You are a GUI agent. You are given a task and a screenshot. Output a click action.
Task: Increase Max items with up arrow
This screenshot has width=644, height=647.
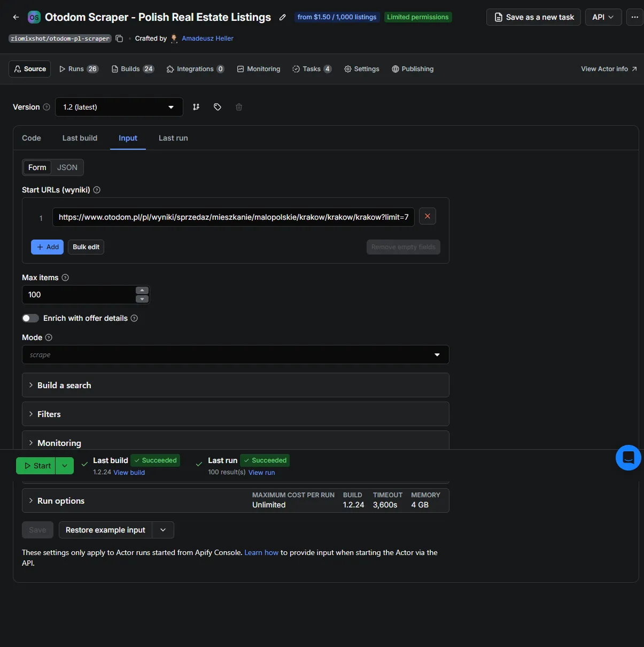(142, 290)
